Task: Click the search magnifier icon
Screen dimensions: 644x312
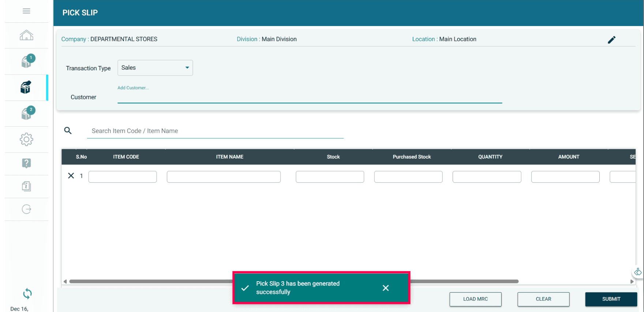Action: (x=68, y=130)
